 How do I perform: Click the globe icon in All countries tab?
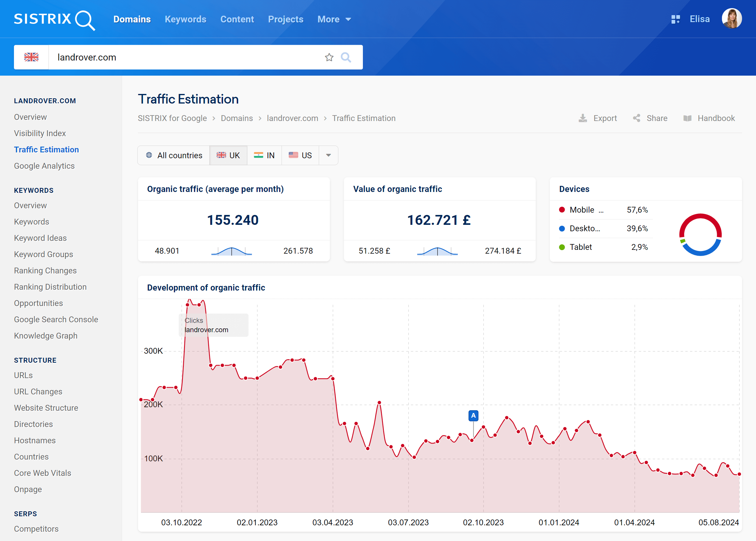tap(149, 155)
